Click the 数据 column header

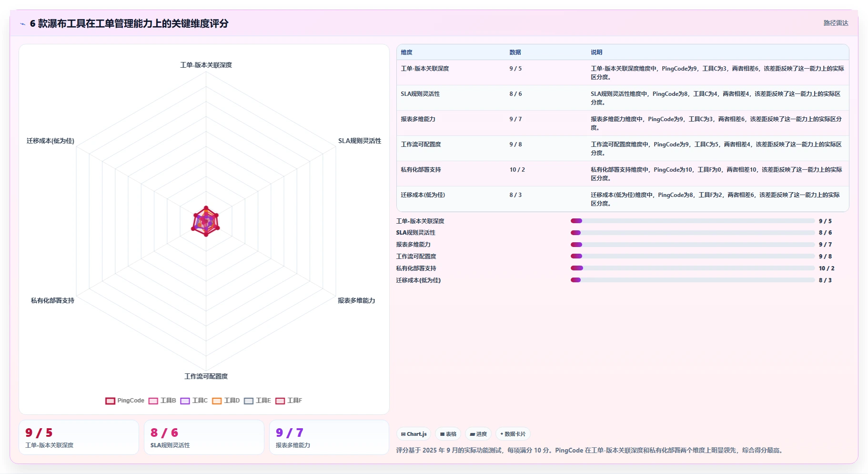point(515,52)
